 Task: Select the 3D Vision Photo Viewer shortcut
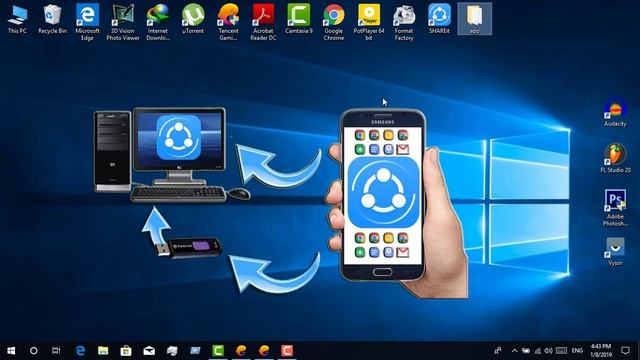pos(122,22)
